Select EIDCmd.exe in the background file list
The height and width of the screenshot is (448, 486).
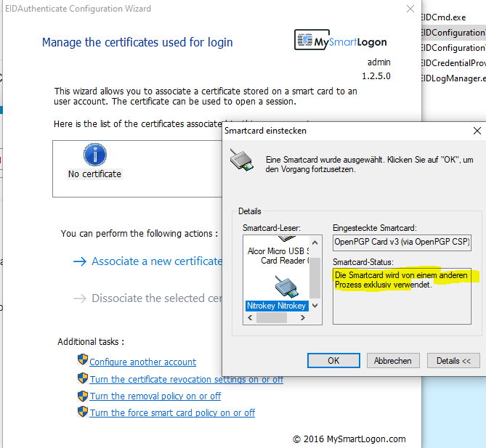pos(443,17)
